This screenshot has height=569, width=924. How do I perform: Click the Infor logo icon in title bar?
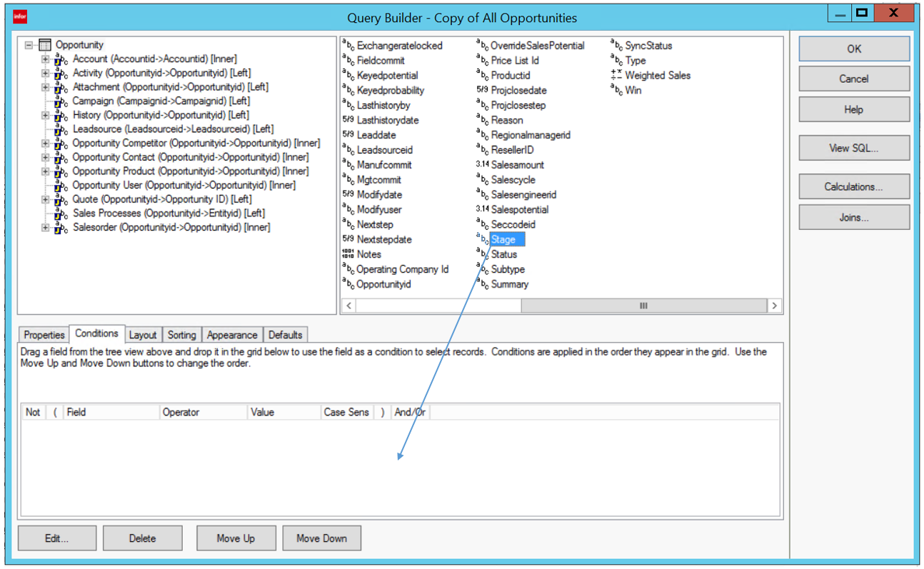click(x=21, y=17)
